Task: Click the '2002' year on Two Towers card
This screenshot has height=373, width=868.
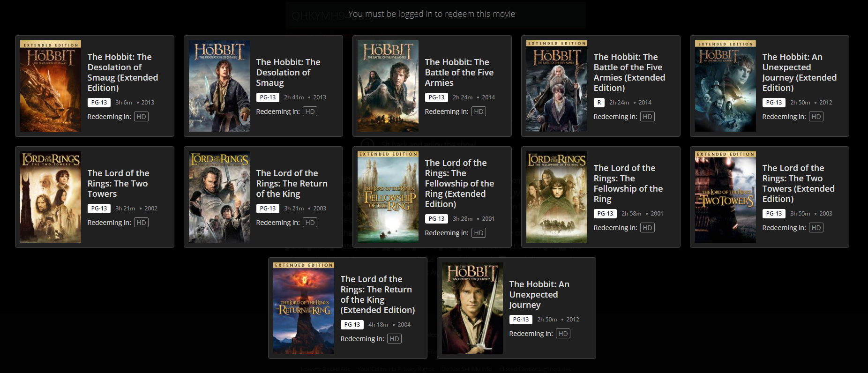Action: coord(151,208)
